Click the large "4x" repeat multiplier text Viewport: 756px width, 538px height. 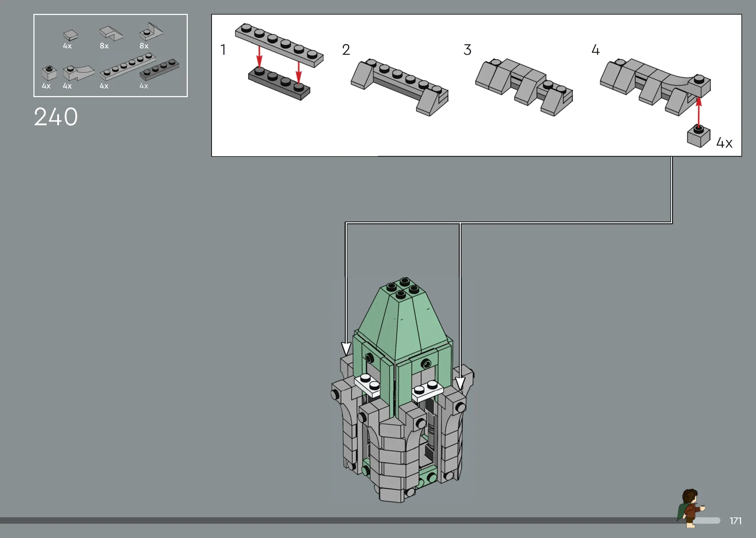[724, 143]
